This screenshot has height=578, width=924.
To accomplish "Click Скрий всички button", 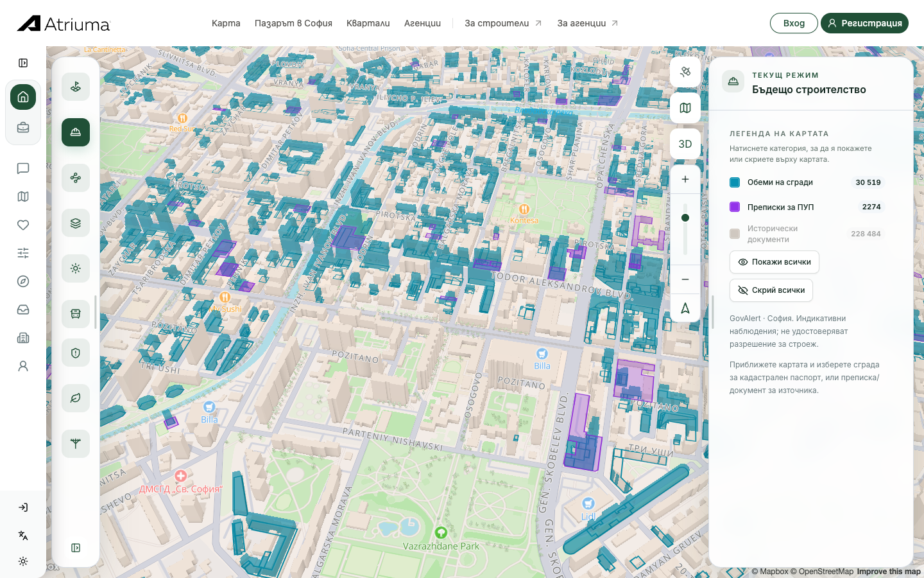I will click(771, 290).
